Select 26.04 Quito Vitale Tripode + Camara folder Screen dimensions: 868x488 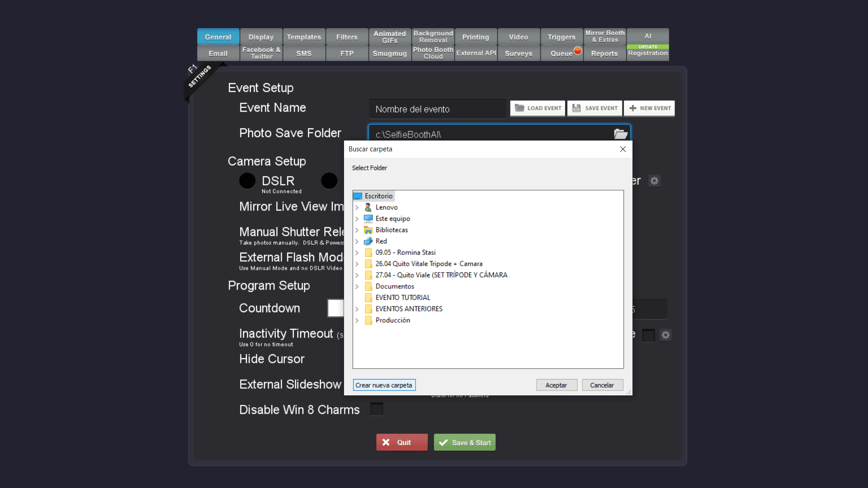point(429,264)
